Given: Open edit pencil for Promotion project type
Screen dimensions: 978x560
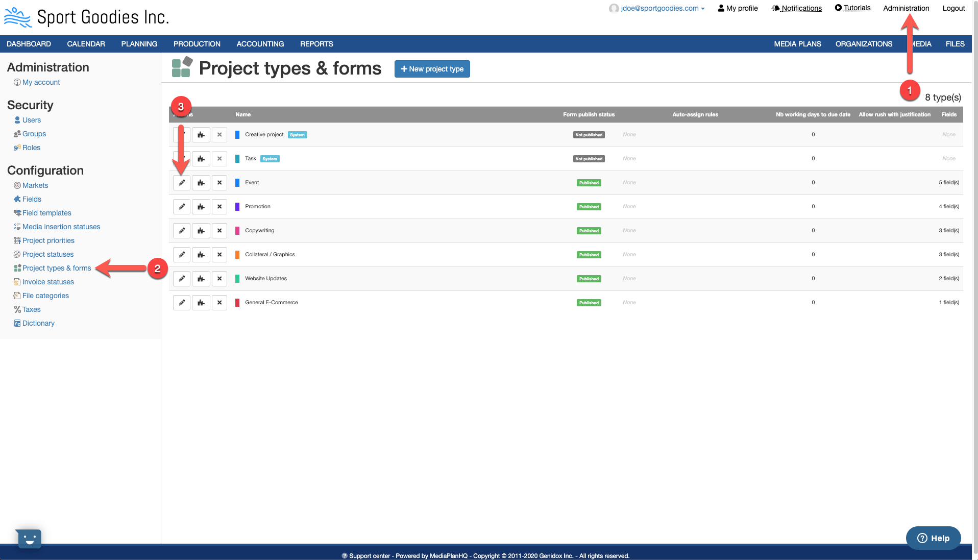Looking at the screenshot, I should pyautogui.click(x=181, y=206).
